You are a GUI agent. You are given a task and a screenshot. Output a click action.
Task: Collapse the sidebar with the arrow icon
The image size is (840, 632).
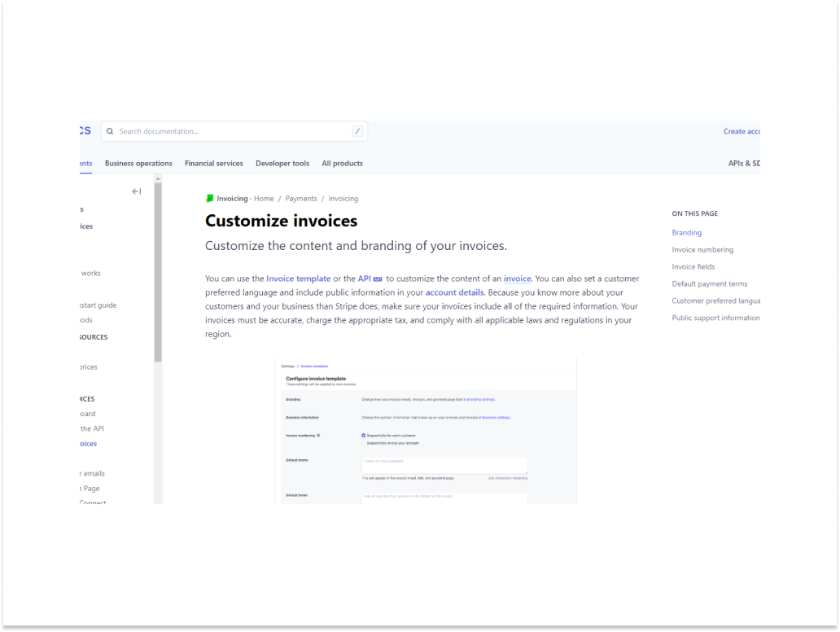pos(137,191)
